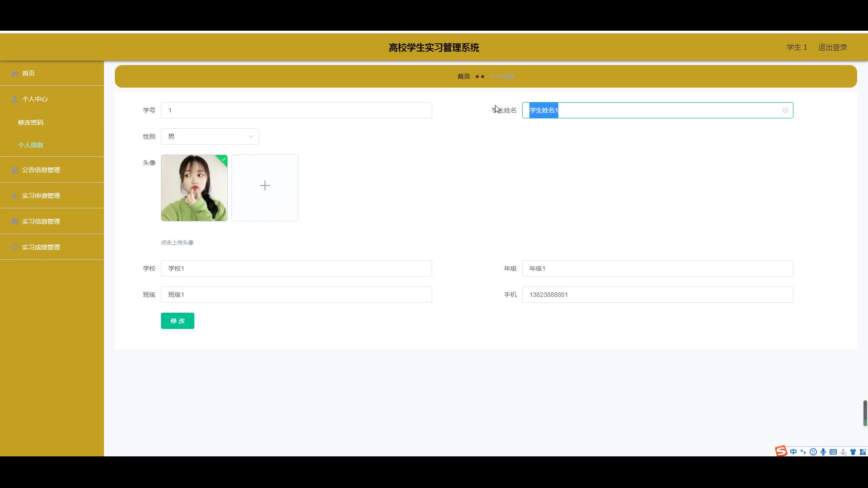Expand the 实习成绩管理 chevron
Screen dimensions: 868x488
click(x=92, y=247)
